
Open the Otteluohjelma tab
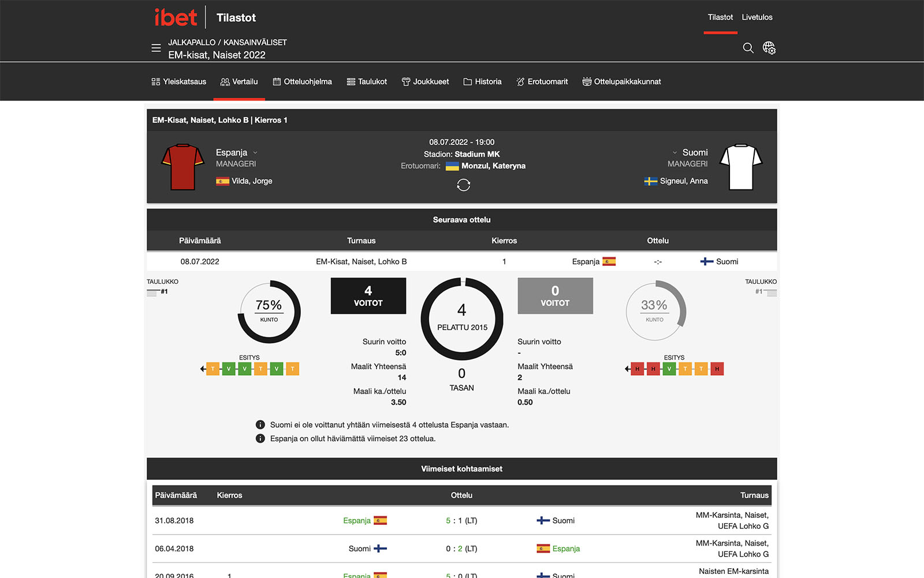tap(302, 81)
